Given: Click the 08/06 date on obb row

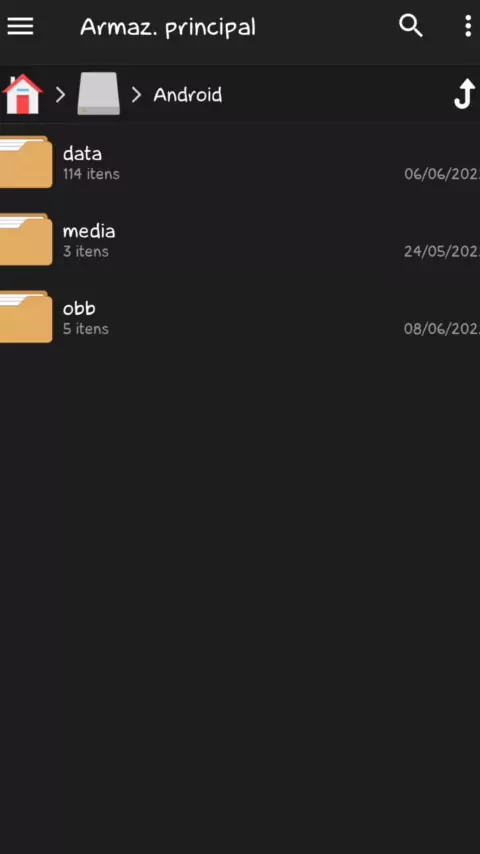Looking at the screenshot, I should [x=442, y=329].
